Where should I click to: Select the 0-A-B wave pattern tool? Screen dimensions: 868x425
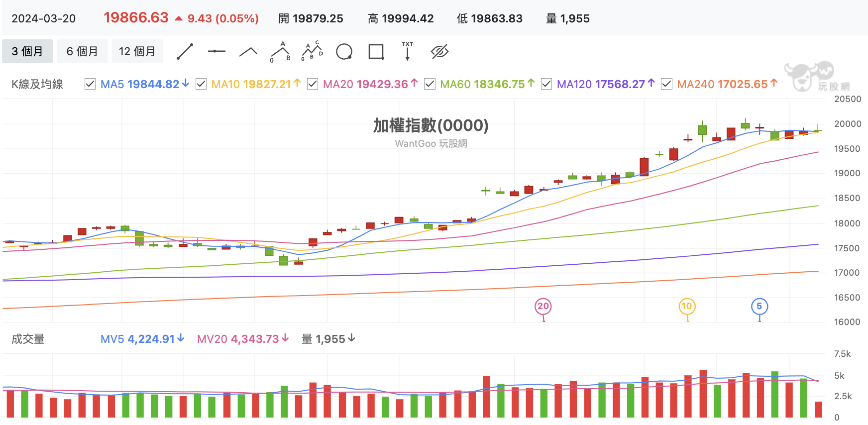(280, 52)
